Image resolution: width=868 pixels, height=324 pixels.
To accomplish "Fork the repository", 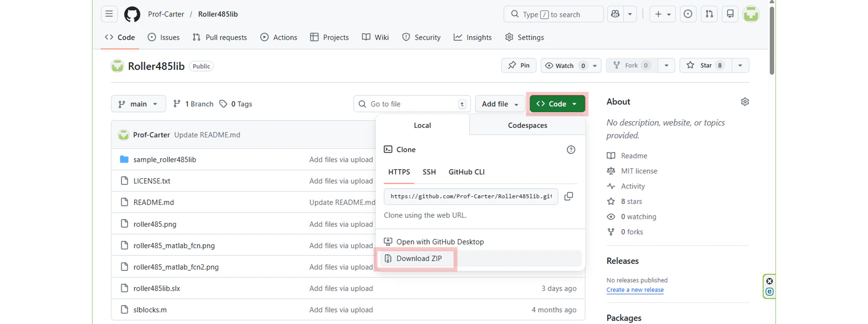I will (x=632, y=65).
